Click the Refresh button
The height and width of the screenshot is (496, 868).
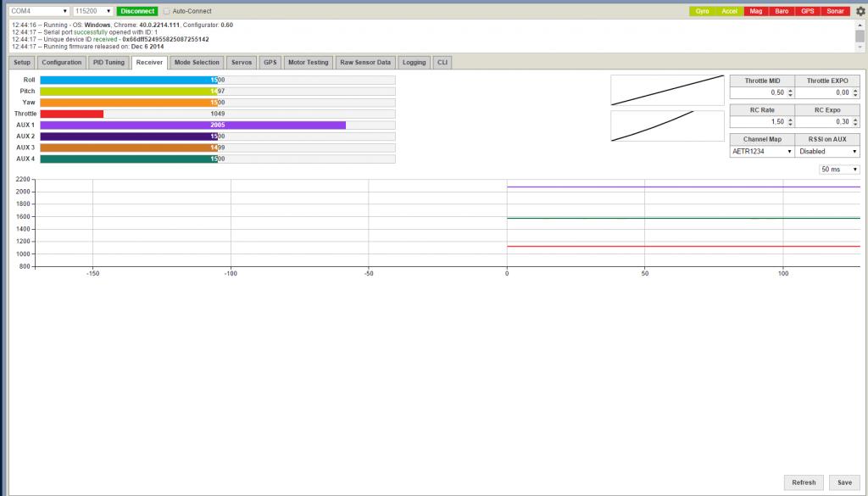[x=804, y=482]
